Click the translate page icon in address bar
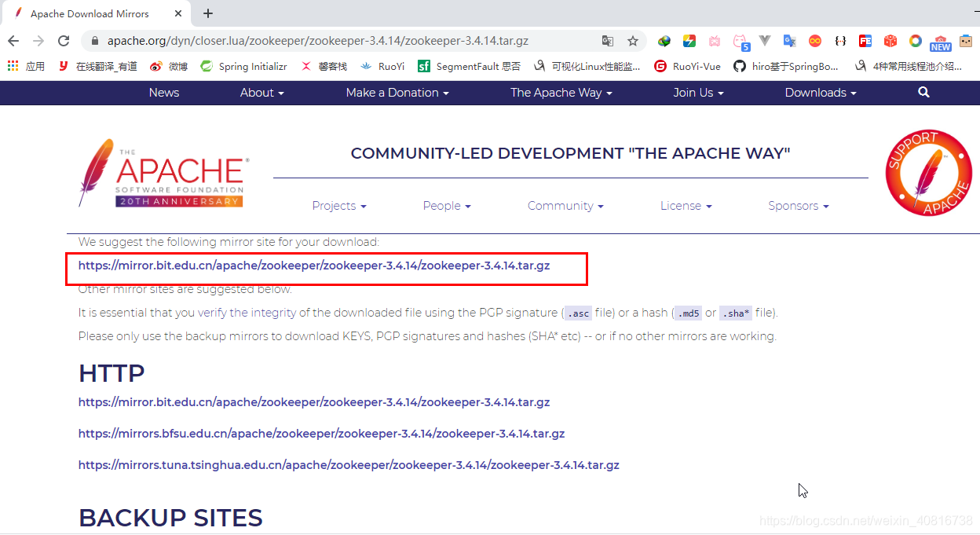This screenshot has width=980, height=535. pos(607,41)
